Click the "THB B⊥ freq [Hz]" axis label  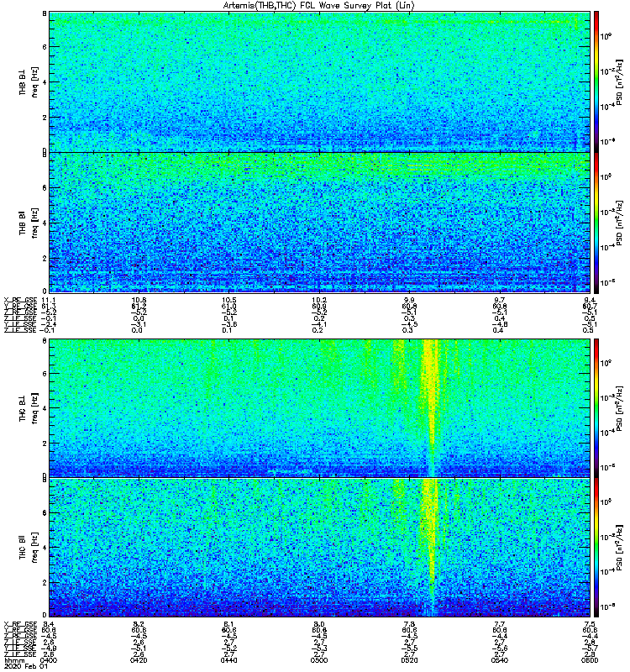coord(29,81)
